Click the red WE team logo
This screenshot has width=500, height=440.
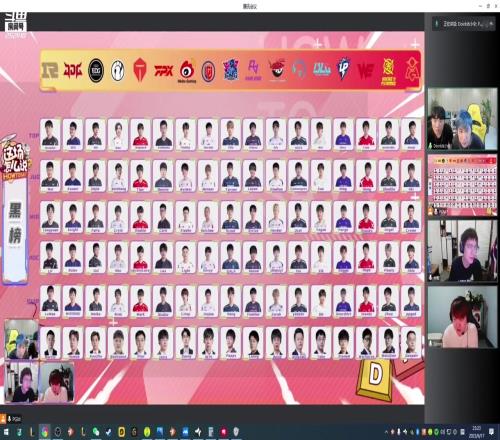[x=365, y=71]
